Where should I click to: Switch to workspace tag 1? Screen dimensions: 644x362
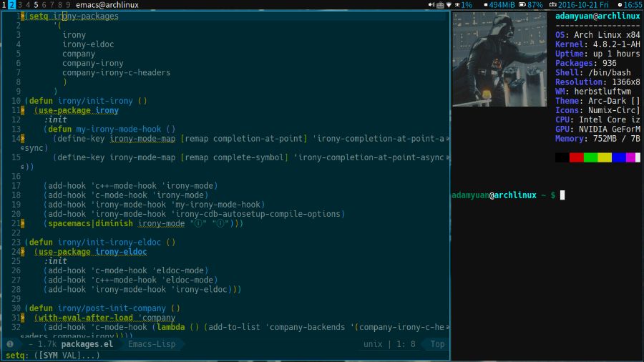4,5
